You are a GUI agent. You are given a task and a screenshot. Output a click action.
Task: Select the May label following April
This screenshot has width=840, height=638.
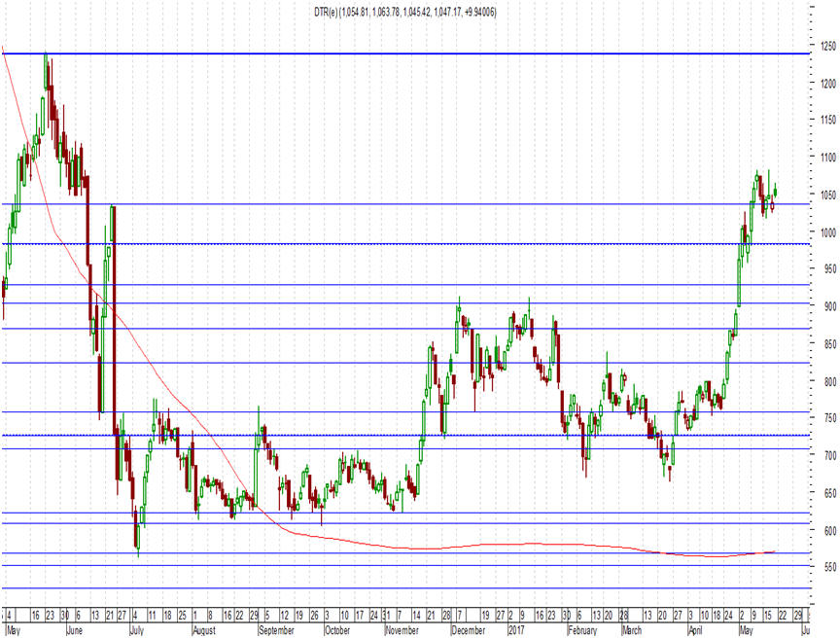coord(747,630)
